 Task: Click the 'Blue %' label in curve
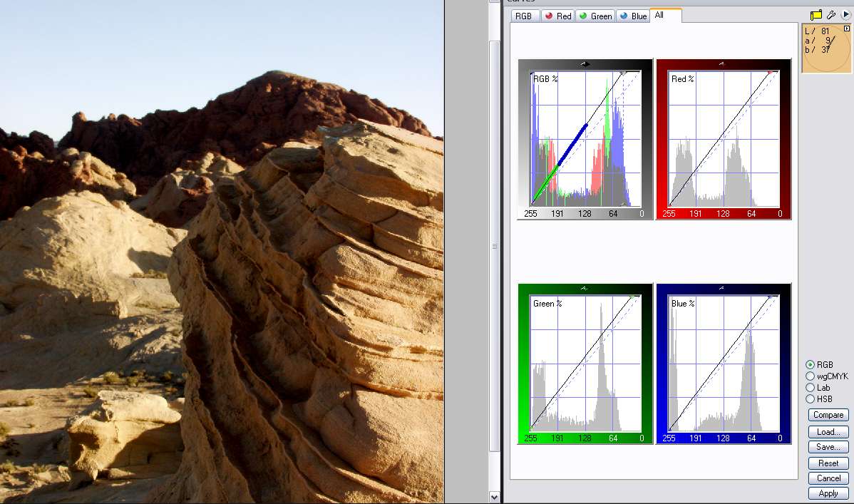coord(683,304)
